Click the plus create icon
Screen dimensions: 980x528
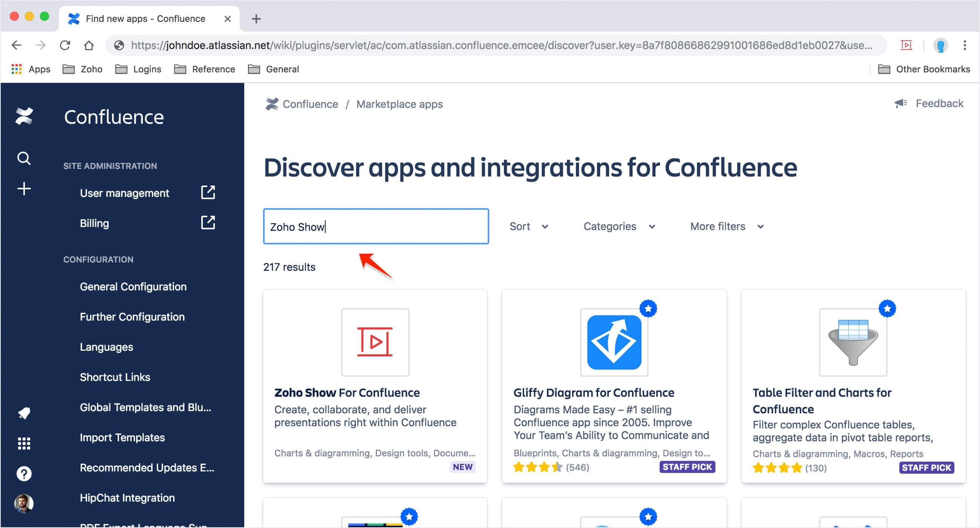[24, 189]
